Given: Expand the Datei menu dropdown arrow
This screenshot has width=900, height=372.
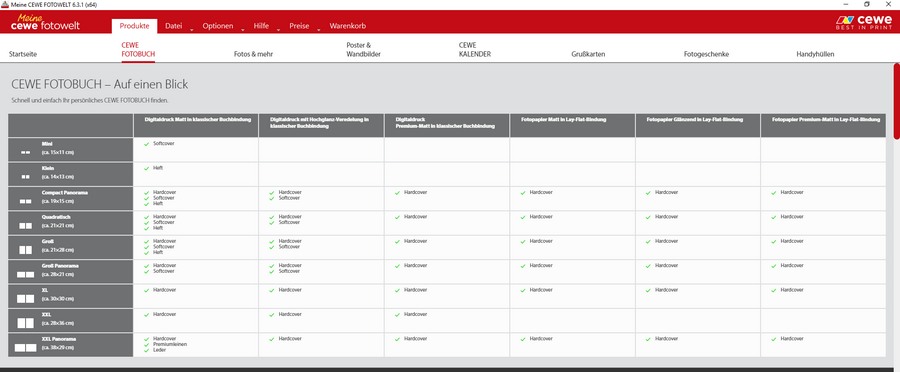Looking at the screenshot, I should click(192, 29).
